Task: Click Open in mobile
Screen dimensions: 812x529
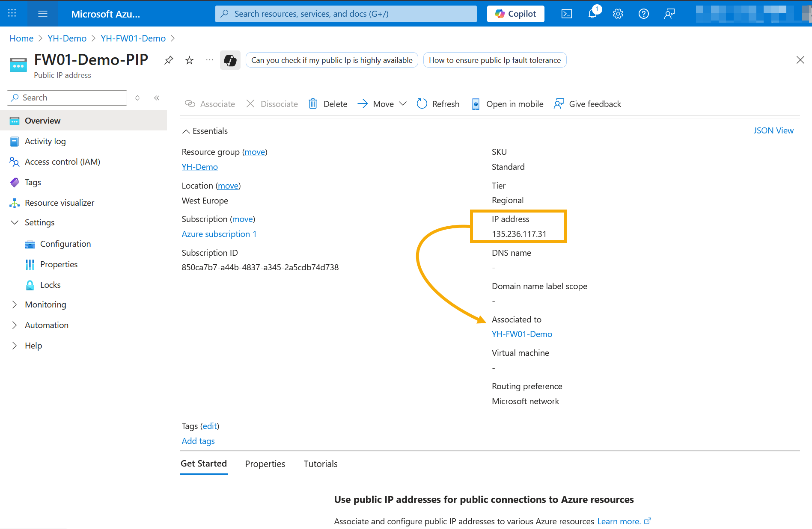Action: 507,104
